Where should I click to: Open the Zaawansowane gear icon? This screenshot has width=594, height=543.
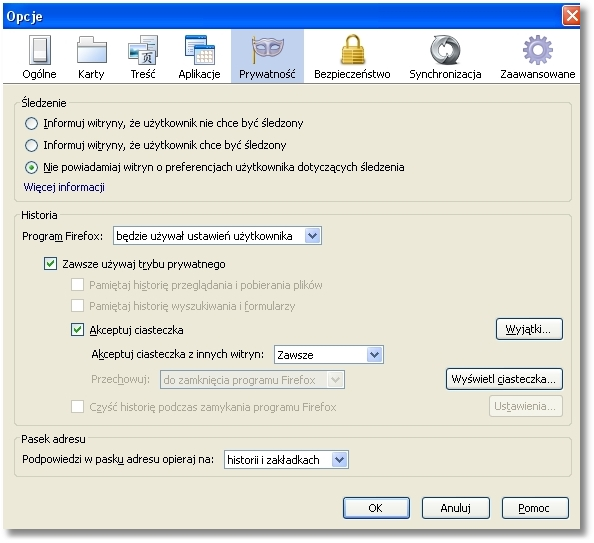538,50
